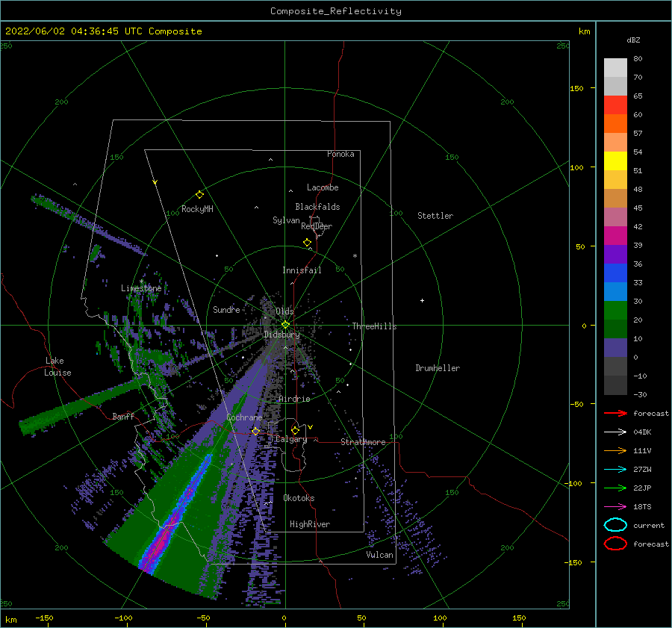Click the Airdrie city label
This screenshot has height=628, width=672.
pos(294,399)
